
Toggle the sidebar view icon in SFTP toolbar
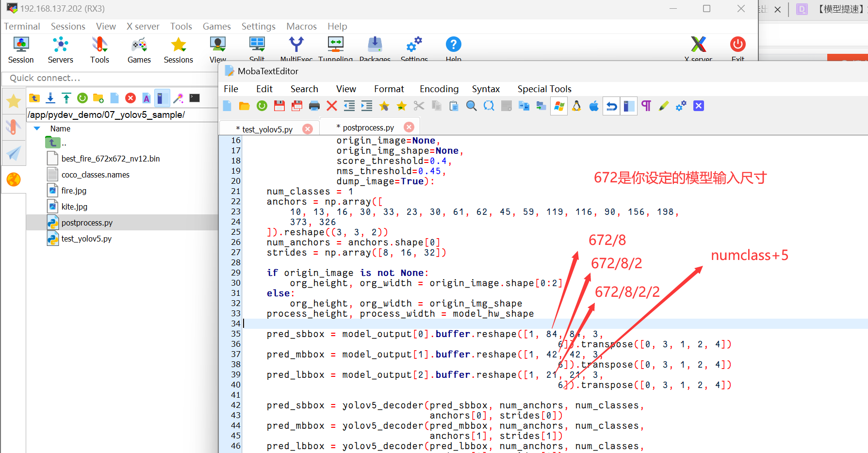click(x=163, y=98)
